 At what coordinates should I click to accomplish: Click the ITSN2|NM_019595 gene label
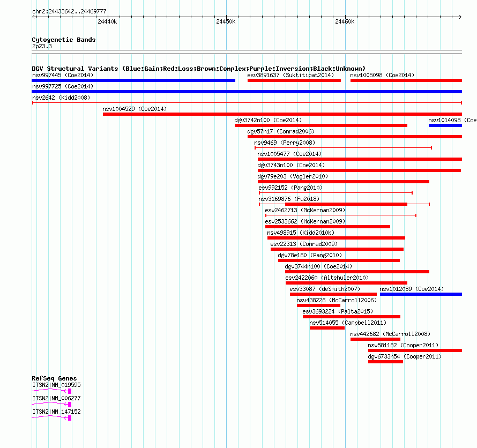coord(57,385)
